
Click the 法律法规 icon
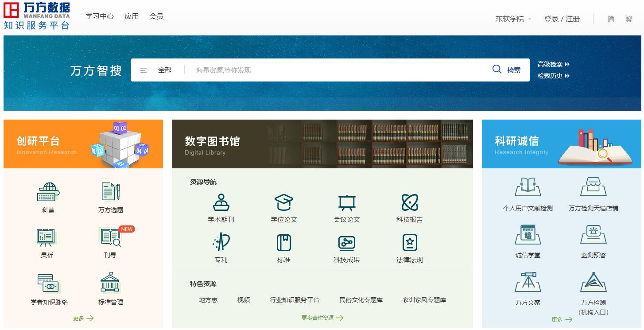click(410, 243)
